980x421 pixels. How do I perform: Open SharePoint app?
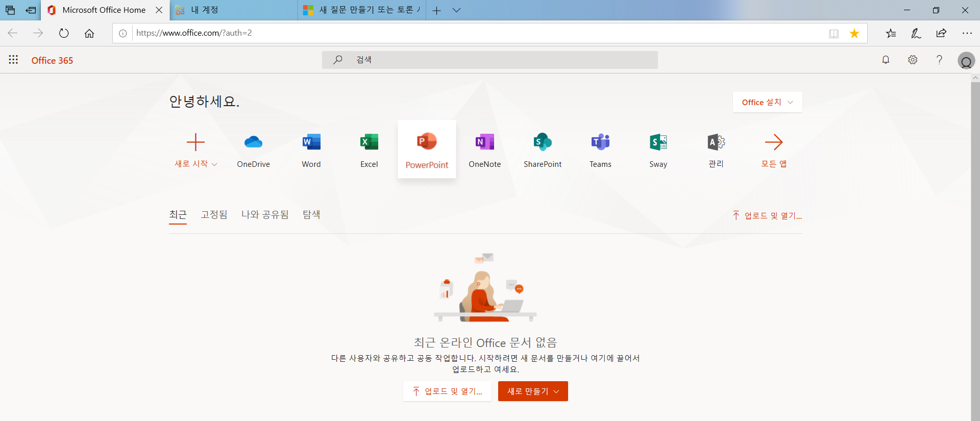point(543,150)
